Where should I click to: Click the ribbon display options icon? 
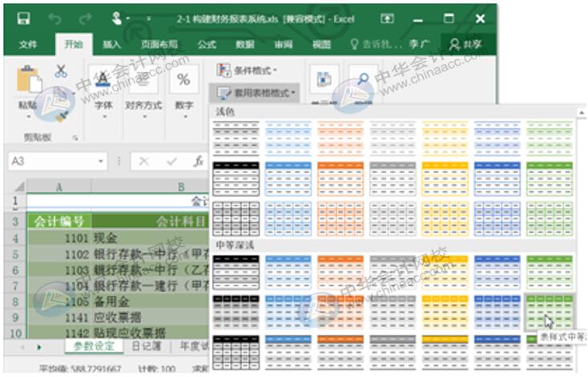point(388,18)
